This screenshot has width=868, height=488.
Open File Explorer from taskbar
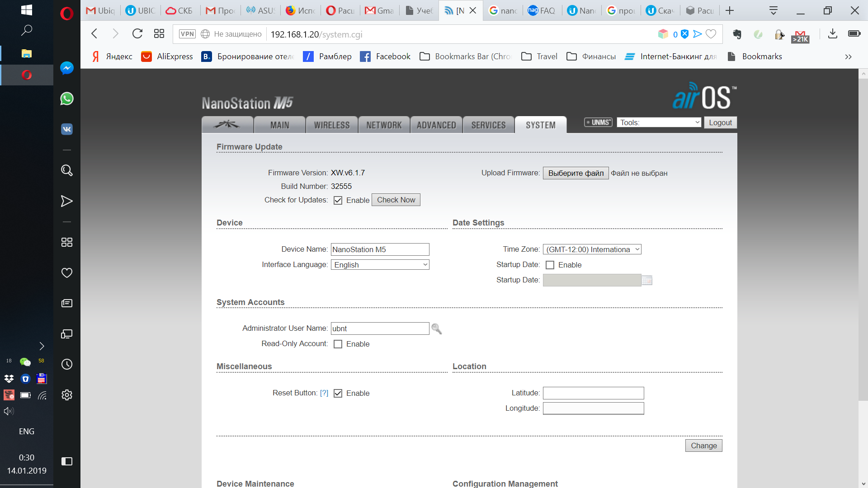coord(27,53)
